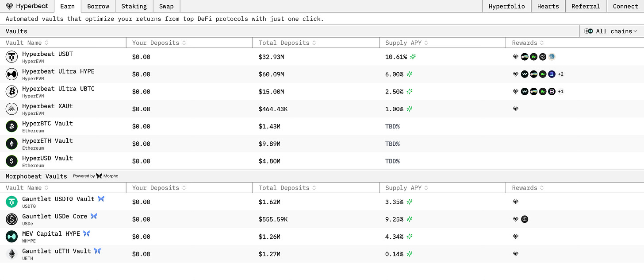Click the $555.59K total deposits value
Image resolution: width=644 pixels, height=280 pixels.
click(x=273, y=219)
